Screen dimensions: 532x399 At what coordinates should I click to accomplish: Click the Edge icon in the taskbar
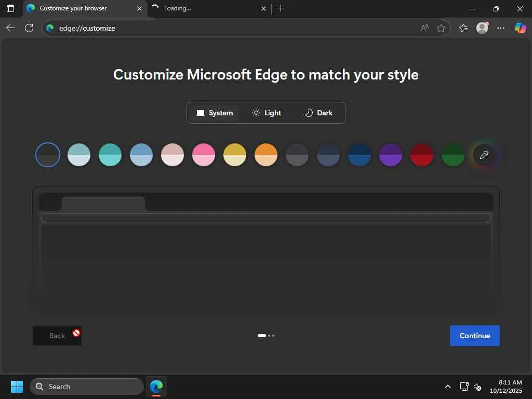point(156,387)
